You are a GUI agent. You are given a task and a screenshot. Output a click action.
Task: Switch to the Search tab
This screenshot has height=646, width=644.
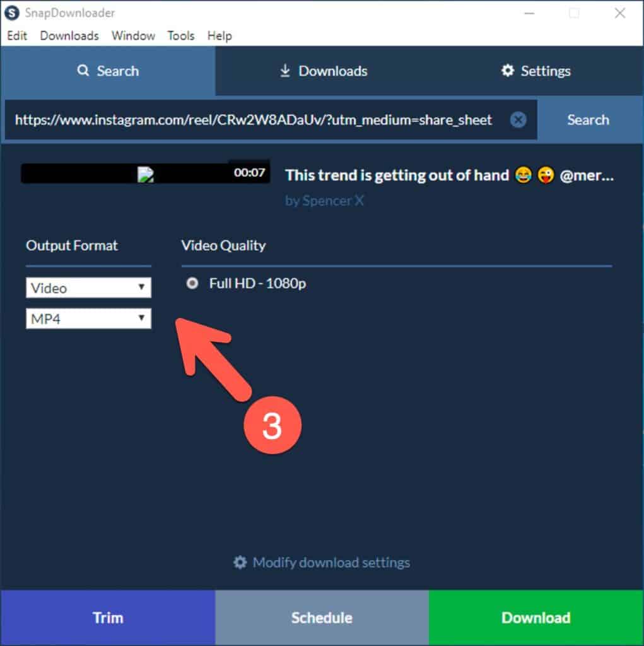tap(107, 71)
